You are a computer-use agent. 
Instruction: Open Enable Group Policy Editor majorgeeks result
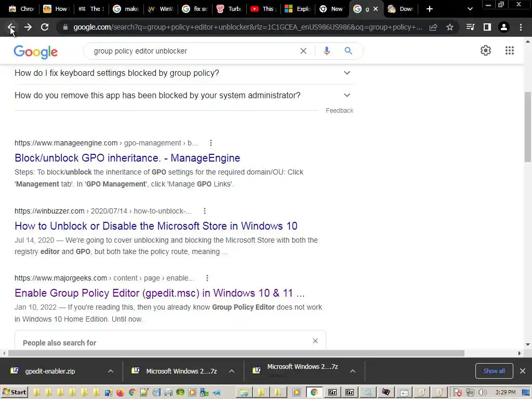pos(159,293)
